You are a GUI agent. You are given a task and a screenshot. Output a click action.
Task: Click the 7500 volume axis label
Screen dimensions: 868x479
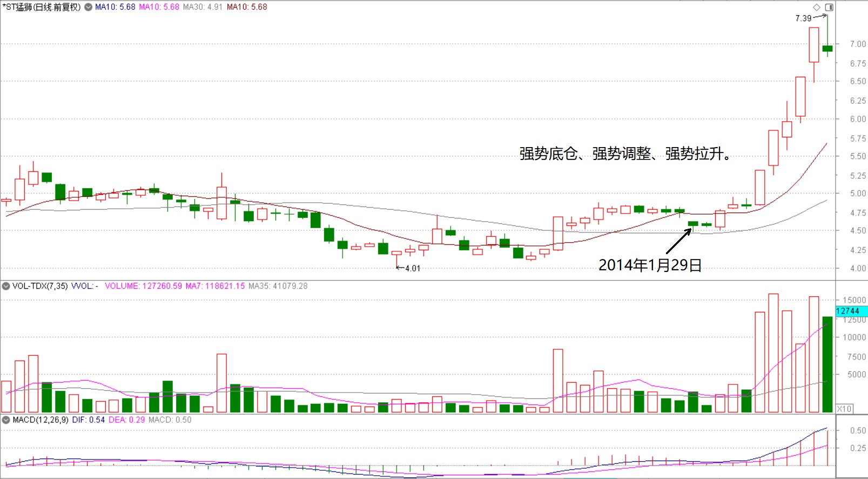pyautogui.click(x=856, y=357)
